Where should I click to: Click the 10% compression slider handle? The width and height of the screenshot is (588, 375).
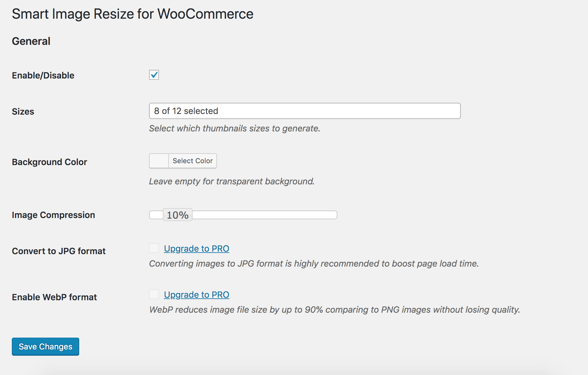pos(177,215)
